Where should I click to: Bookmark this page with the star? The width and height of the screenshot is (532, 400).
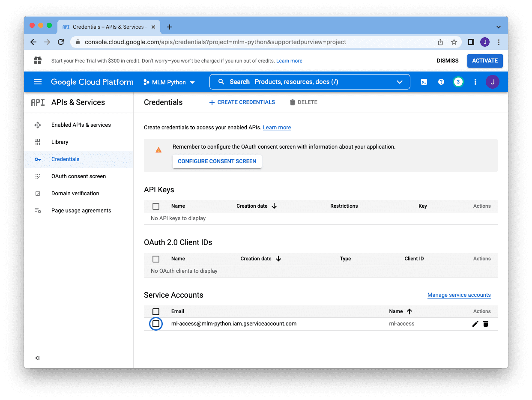(454, 42)
